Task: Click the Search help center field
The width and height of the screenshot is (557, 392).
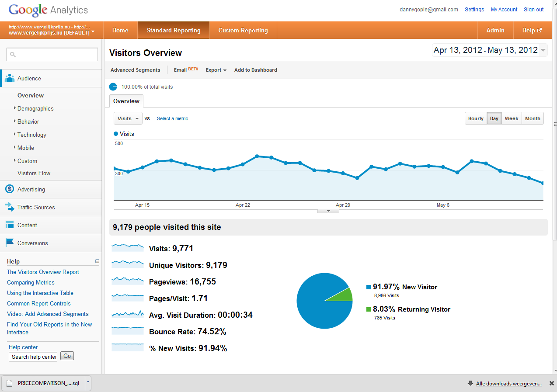Action: pos(33,357)
